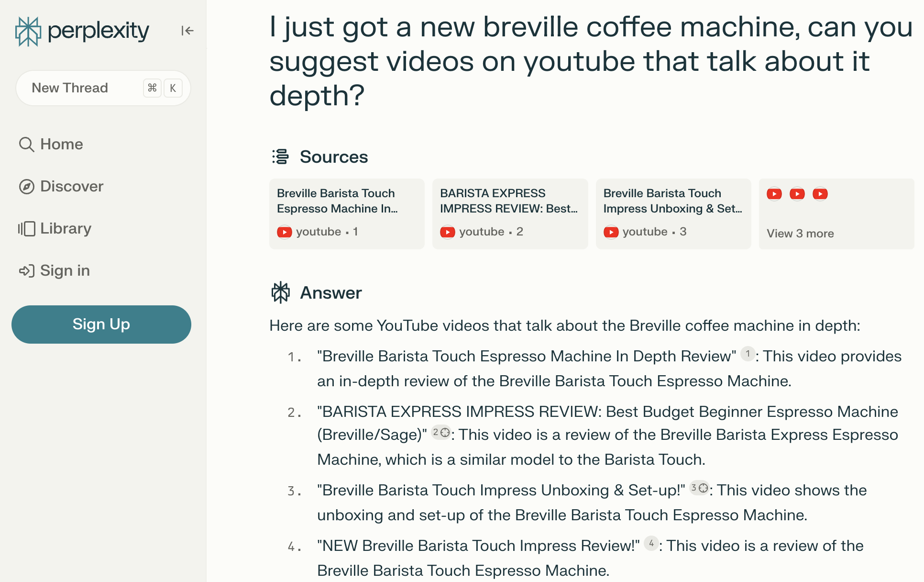Screen dimensions: 924x582
Task: Click YouTube icon on source 2 card
Action: [448, 232]
